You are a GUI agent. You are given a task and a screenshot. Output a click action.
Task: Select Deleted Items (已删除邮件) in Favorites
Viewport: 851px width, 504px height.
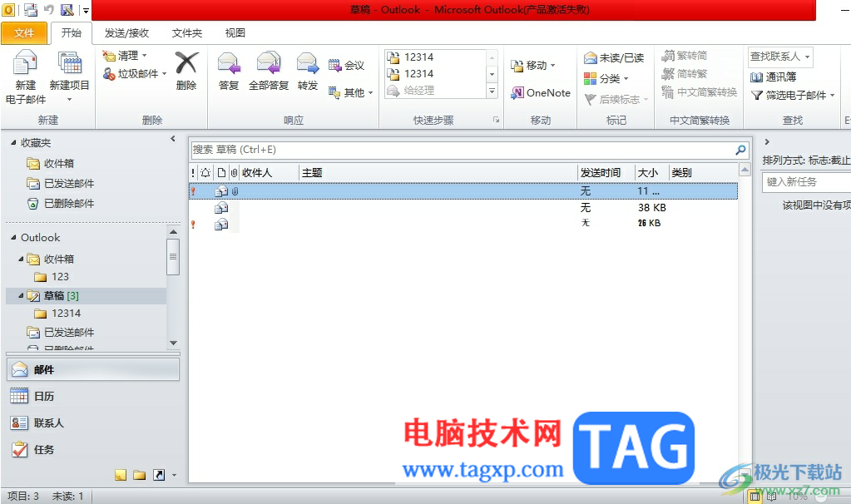point(60,204)
